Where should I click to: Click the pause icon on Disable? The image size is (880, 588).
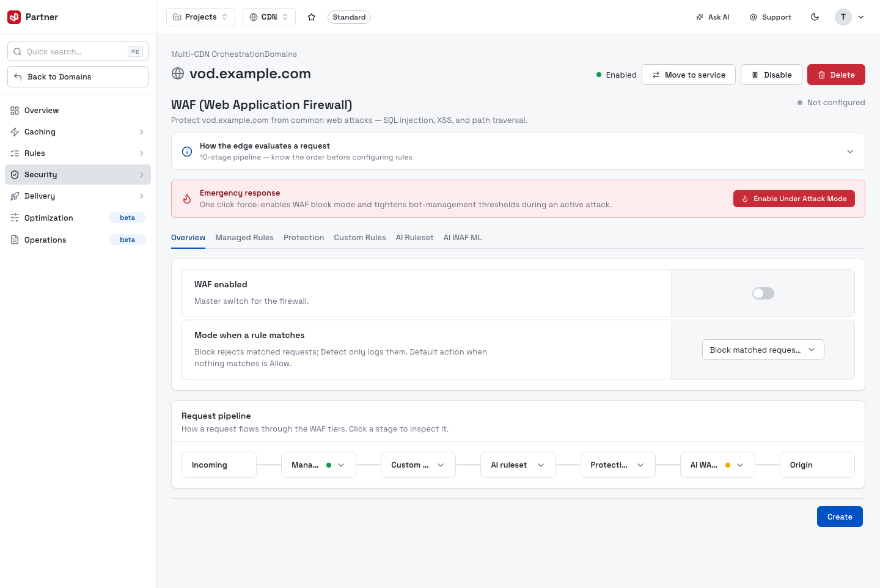point(755,75)
